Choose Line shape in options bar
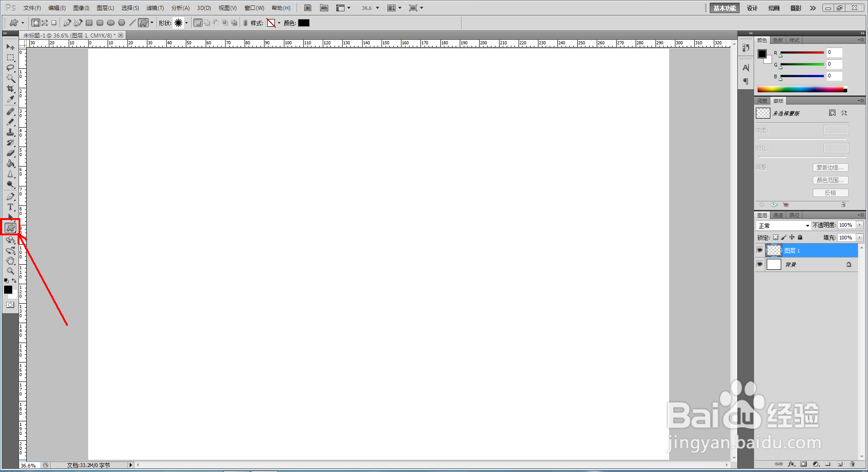This screenshot has height=472, width=868. coord(132,23)
